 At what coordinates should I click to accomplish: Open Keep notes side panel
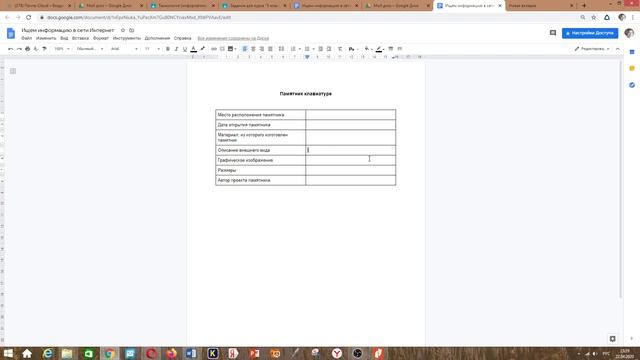(632, 69)
